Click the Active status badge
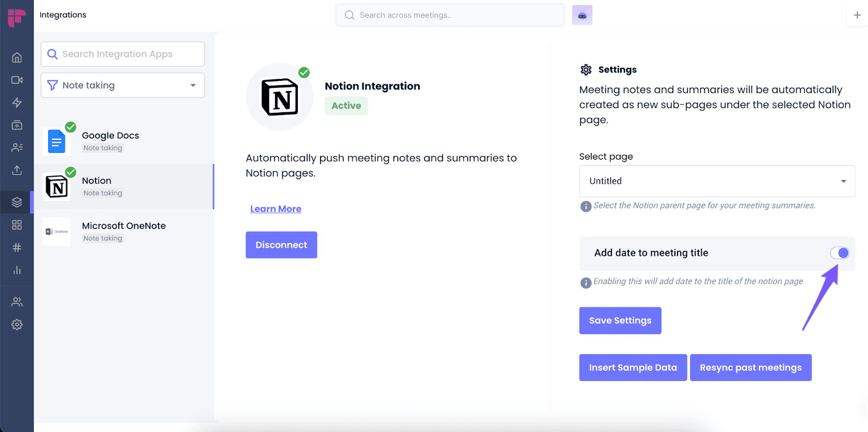The image size is (868, 432). click(346, 106)
